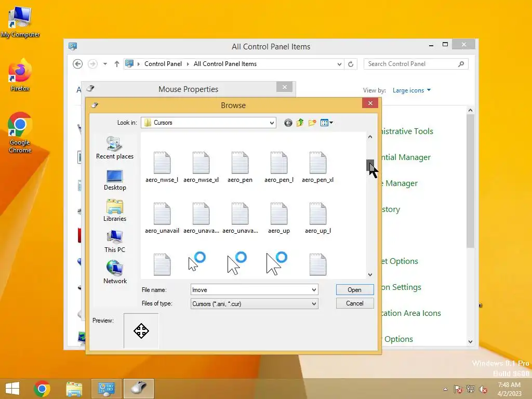Open Desktop location in Browse sidebar
This screenshot has height=399, width=532.
[x=115, y=180]
